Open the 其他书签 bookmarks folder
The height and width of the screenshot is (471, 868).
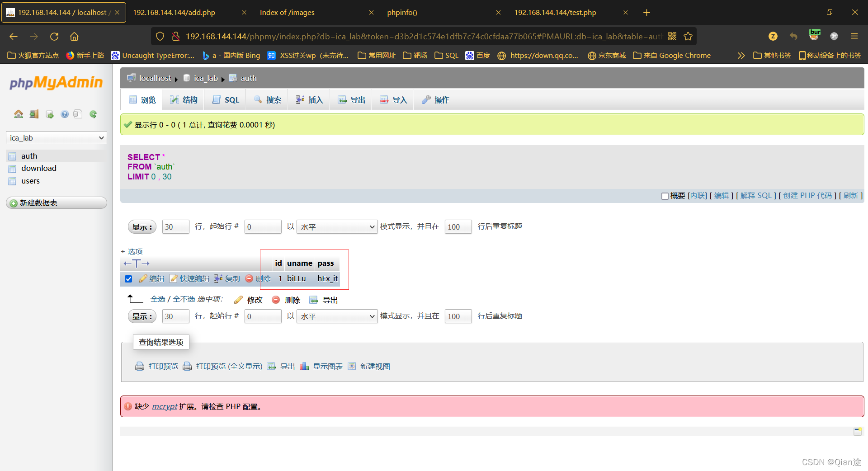coord(772,56)
